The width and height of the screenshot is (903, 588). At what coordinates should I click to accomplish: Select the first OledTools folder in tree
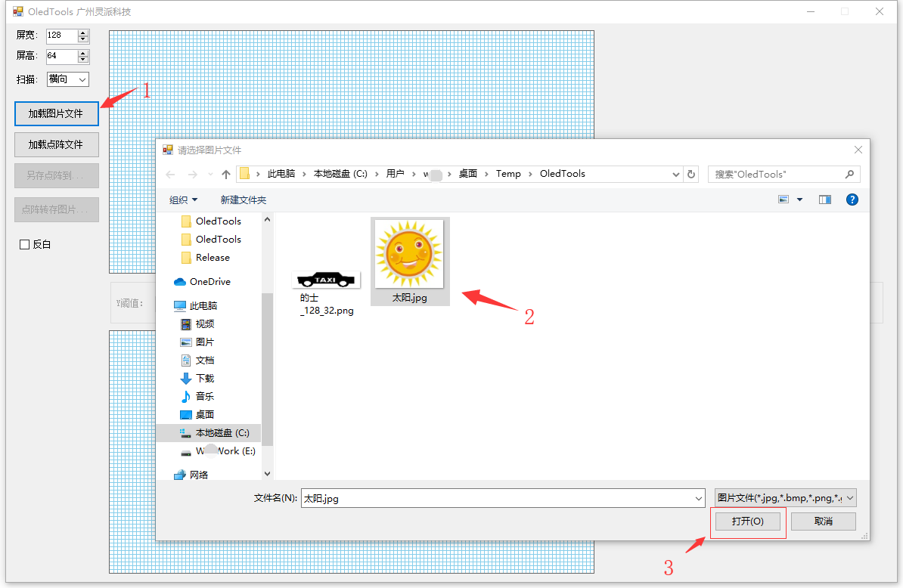tap(211, 221)
